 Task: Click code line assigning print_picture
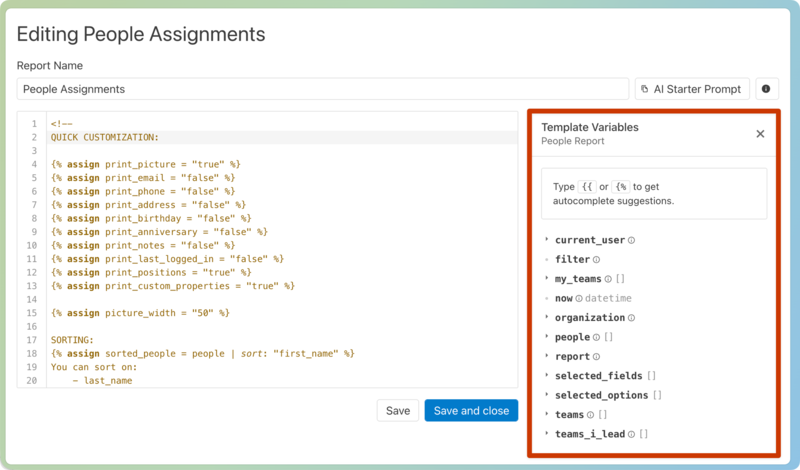click(145, 164)
